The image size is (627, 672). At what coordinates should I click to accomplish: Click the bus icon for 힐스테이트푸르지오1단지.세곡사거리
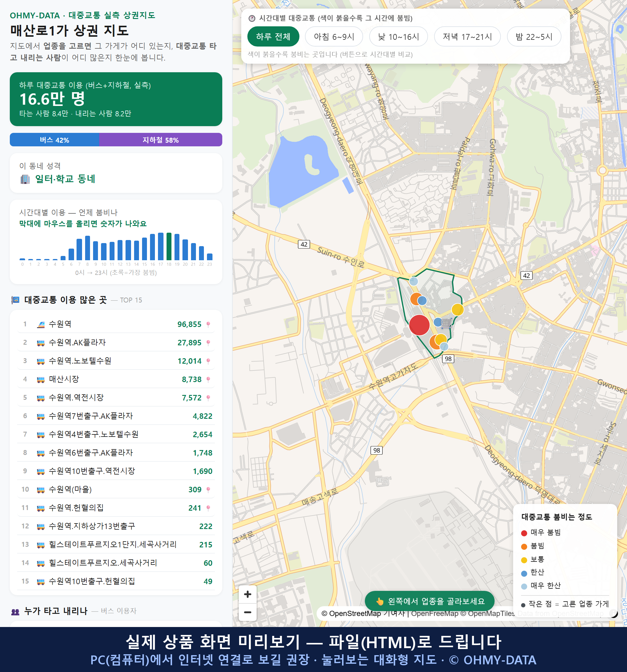(41, 545)
